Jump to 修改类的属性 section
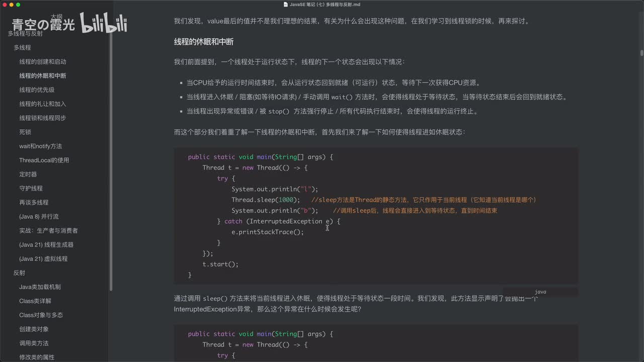Image resolution: width=644 pixels, height=362 pixels. (x=37, y=357)
